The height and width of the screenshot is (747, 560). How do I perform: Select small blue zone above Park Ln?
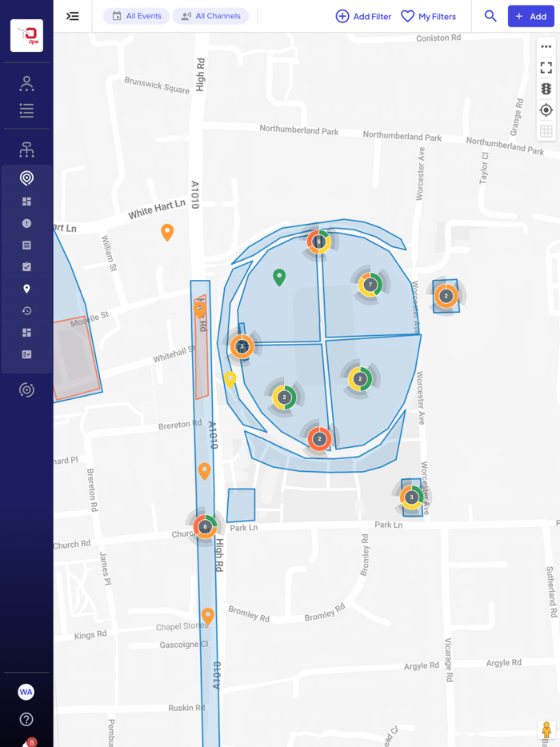coord(241,505)
